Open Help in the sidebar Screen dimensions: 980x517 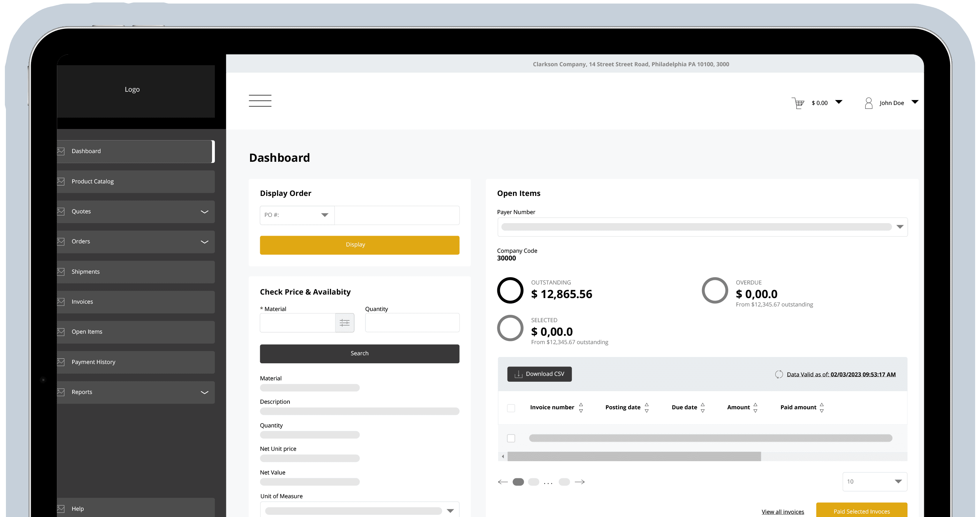point(135,508)
